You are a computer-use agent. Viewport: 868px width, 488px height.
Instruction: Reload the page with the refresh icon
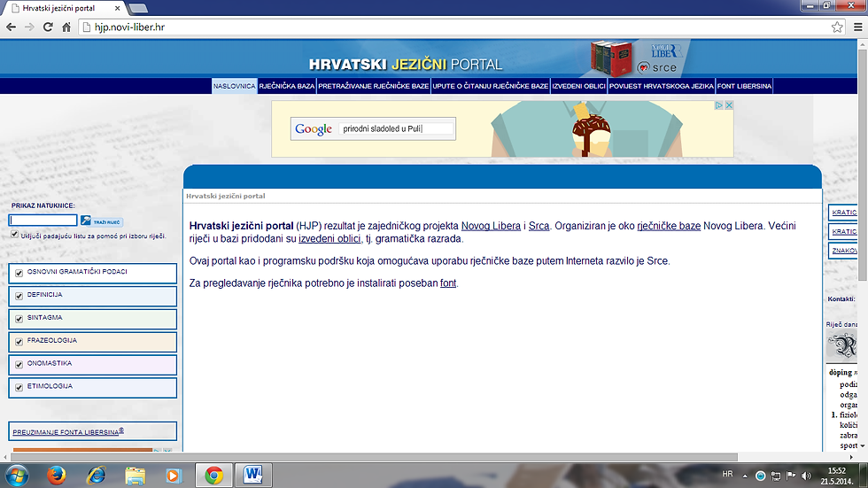48,27
